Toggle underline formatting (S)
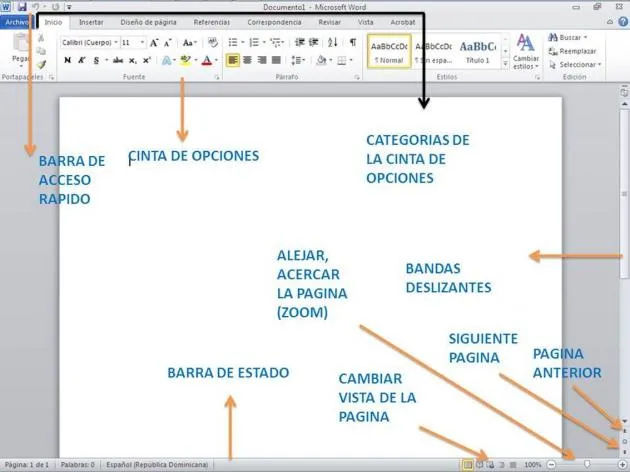The width and height of the screenshot is (630, 472). 95,60
